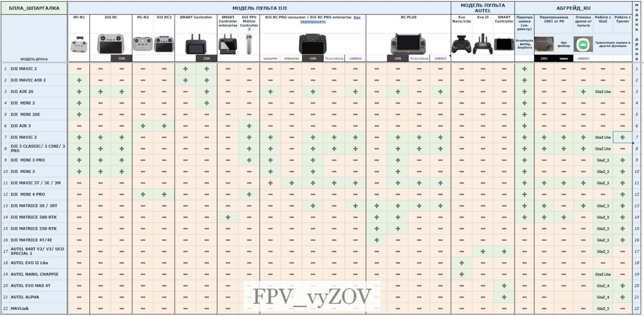Click the МОДЕЛЬ ПУЛЬТА AUTEL header
644x316 pixels.
tap(482, 8)
